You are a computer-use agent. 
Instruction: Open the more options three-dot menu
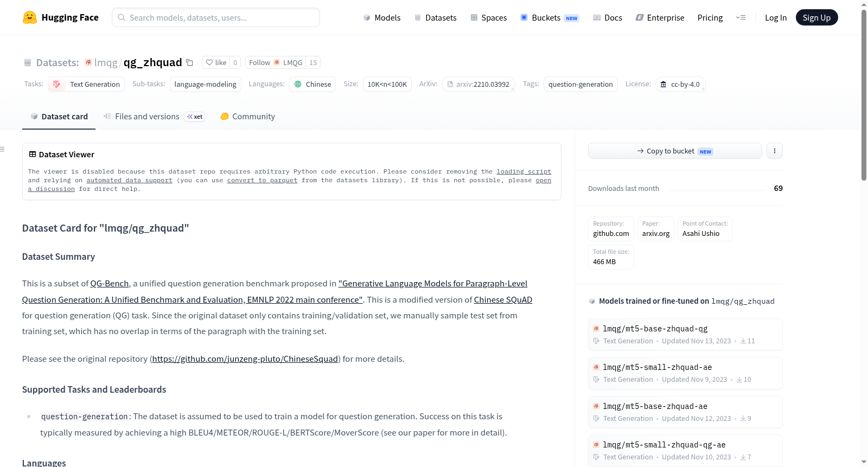pos(775,151)
